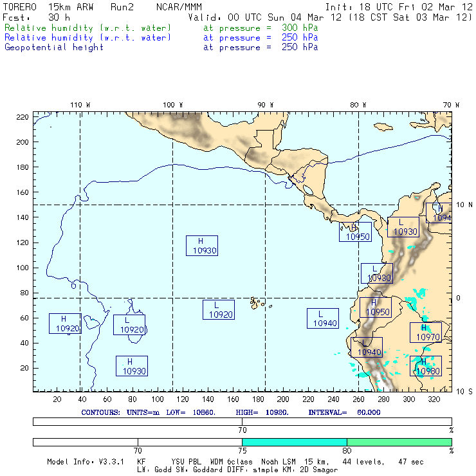
Task: Click the 10 N latitude axis label
Action: pyautogui.click(x=464, y=205)
